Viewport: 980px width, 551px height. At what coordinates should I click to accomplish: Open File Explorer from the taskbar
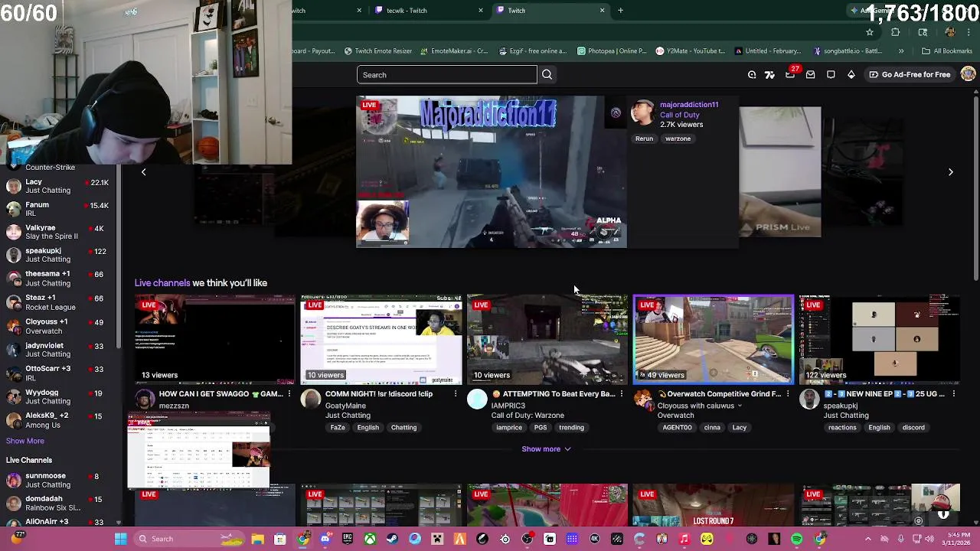pos(258,539)
